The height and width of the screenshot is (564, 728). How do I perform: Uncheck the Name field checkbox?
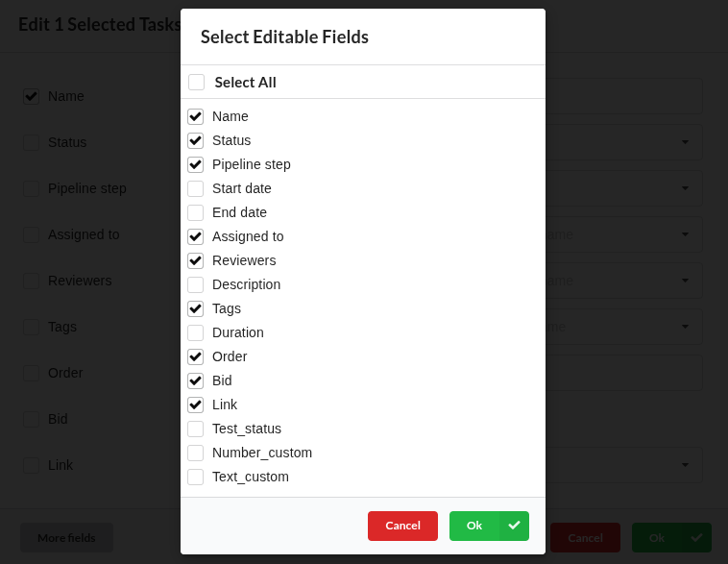pos(196,116)
